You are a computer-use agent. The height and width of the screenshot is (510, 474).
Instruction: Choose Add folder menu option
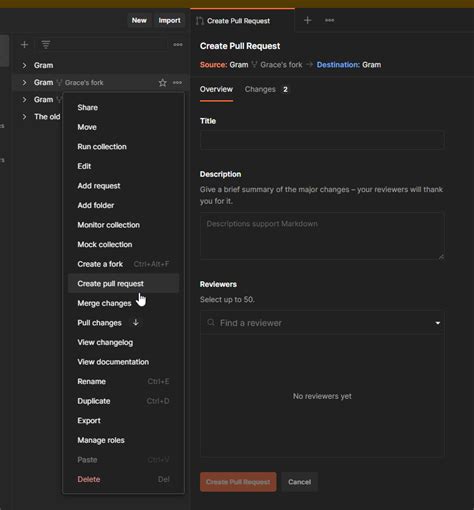123,205
